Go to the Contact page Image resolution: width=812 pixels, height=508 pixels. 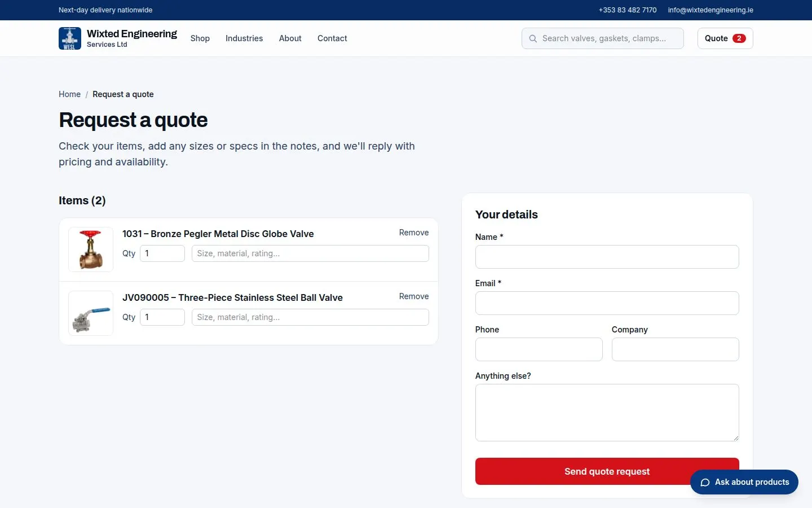pyautogui.click(x=332, y=38)
